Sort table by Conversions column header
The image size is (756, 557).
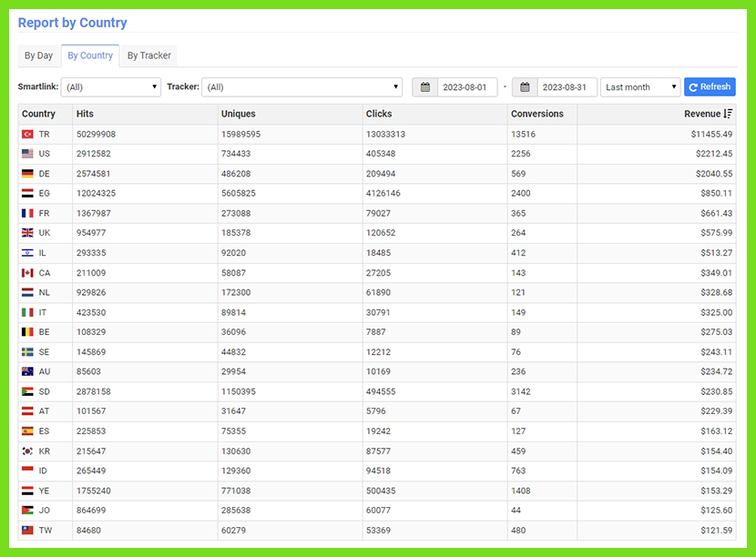pos(537,114)
